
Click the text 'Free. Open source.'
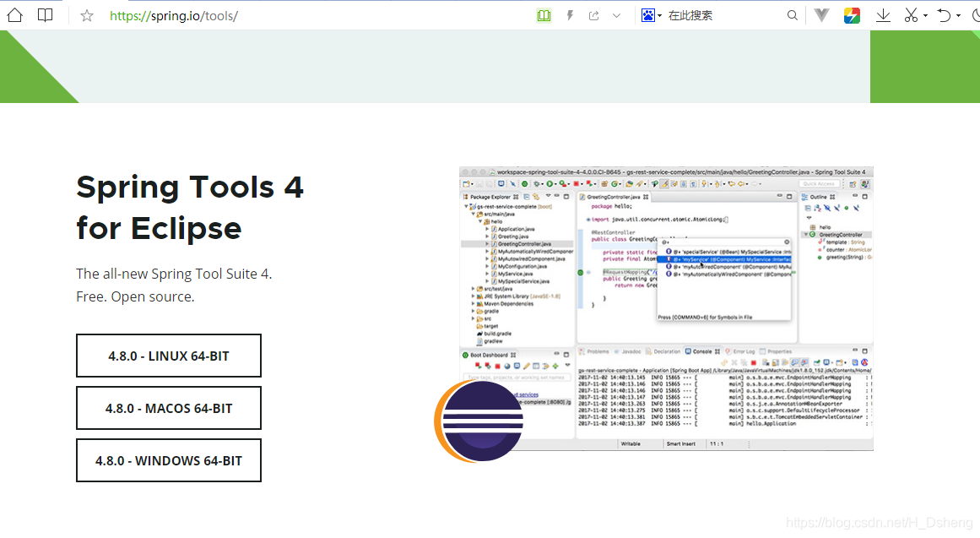[x=135, y=296]
